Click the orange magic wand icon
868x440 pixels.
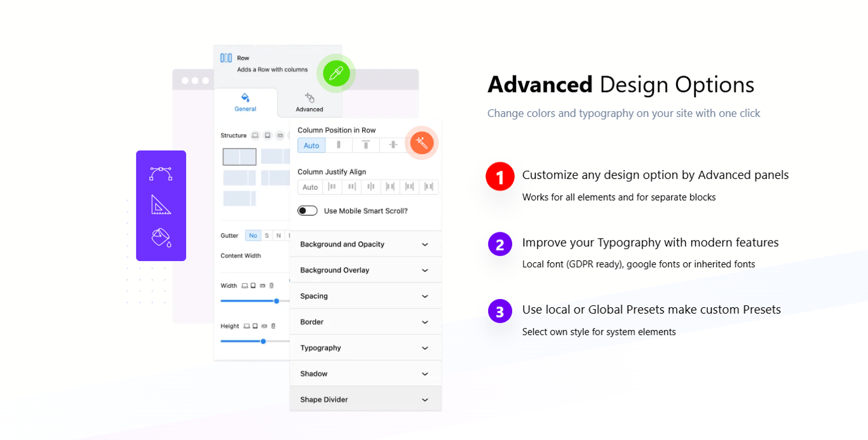(421, 143)
